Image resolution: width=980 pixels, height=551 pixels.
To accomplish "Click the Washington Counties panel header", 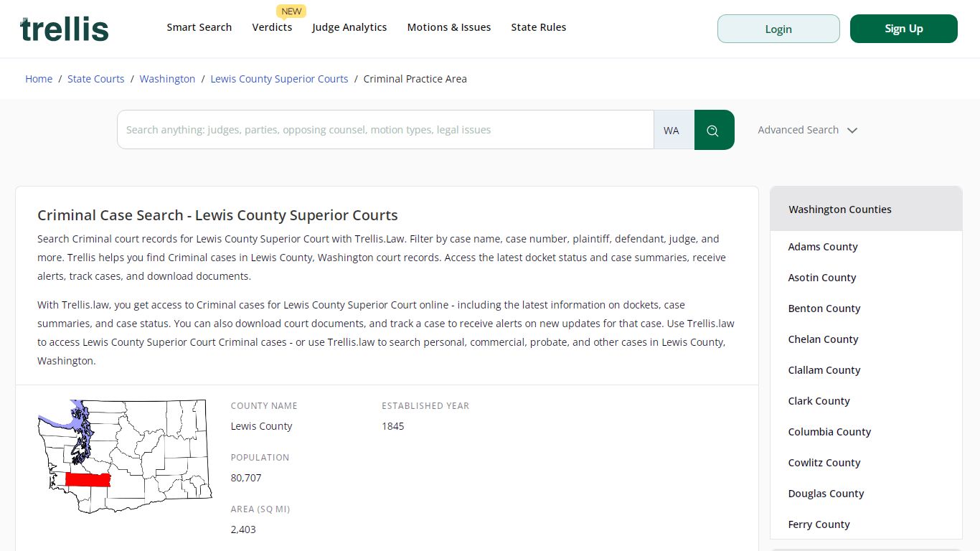I will 866,209.
